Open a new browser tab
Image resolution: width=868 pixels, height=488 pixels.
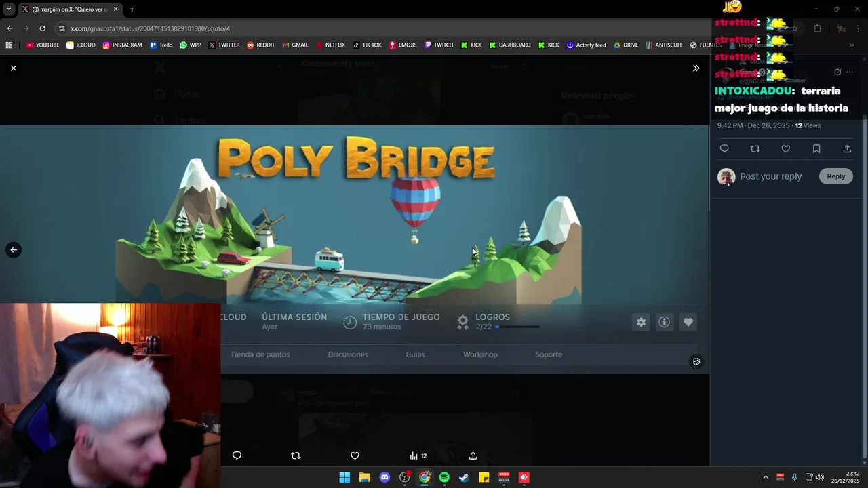coord(132,9)
